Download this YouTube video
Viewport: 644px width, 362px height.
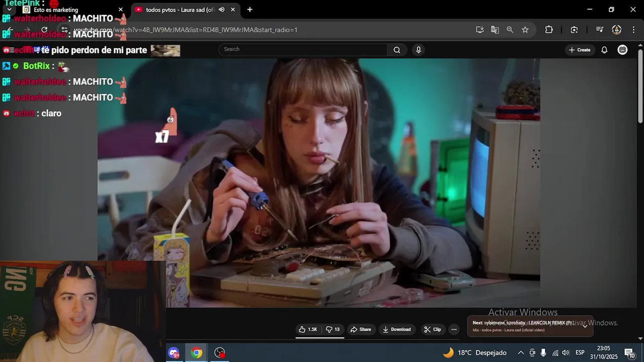click(397, 329)
